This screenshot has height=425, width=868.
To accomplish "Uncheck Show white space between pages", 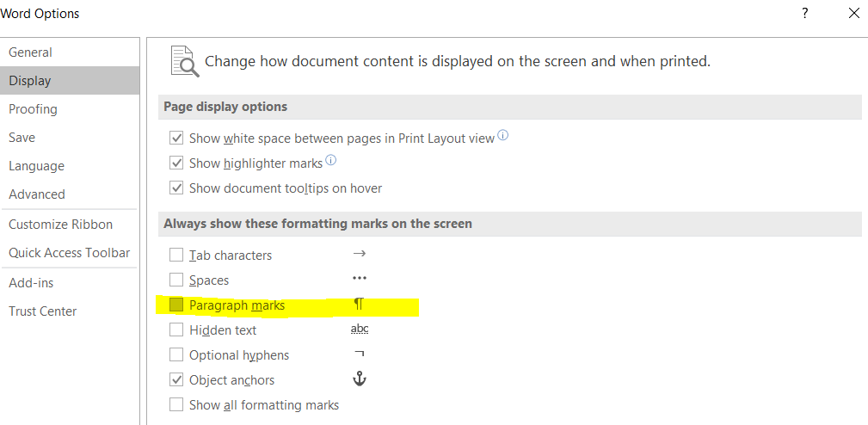I will click(x=176, y=138).
